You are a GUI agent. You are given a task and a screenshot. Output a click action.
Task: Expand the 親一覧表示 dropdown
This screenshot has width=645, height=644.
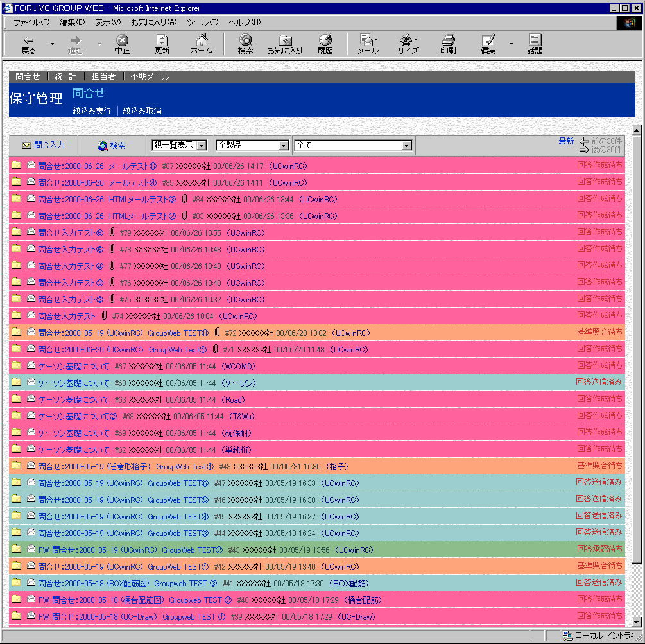tap(202, 146)
